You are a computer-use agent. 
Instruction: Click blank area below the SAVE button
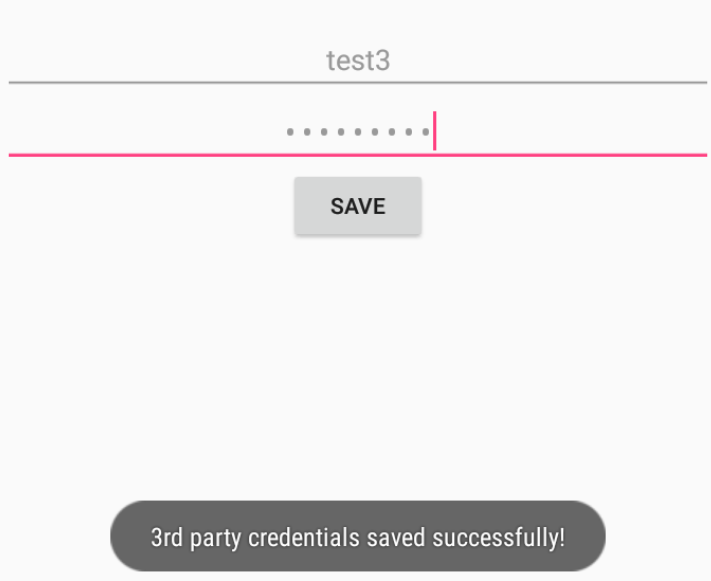tap(358, 363)
